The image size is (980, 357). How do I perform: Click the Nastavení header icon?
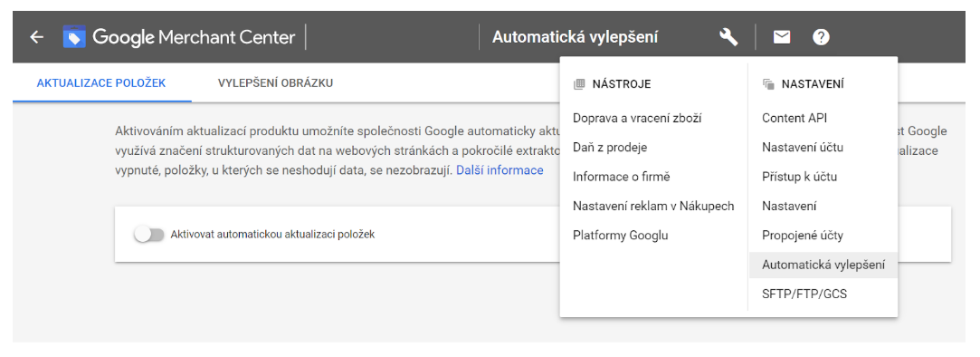pyautogui.click(x=768, y=84)
